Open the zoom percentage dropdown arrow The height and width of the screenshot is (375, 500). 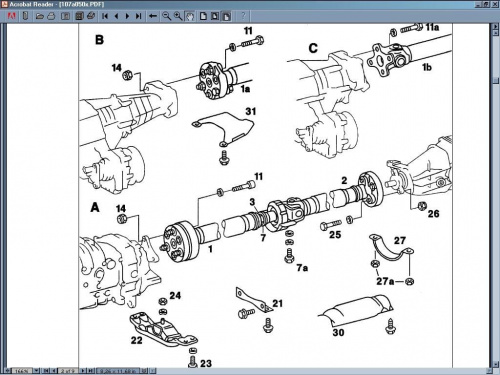pyautogui.click(x=36, y=371)
